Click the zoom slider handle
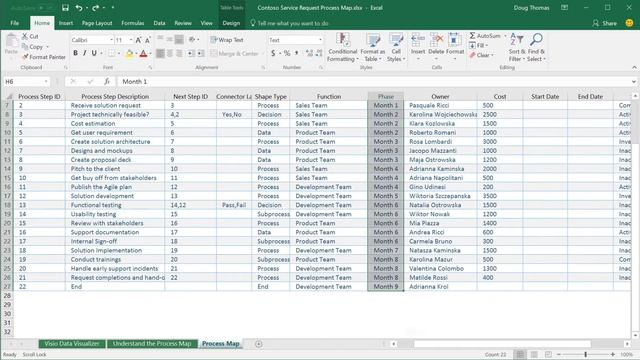This screenshot has height=360, width=640. click(586, 354)
